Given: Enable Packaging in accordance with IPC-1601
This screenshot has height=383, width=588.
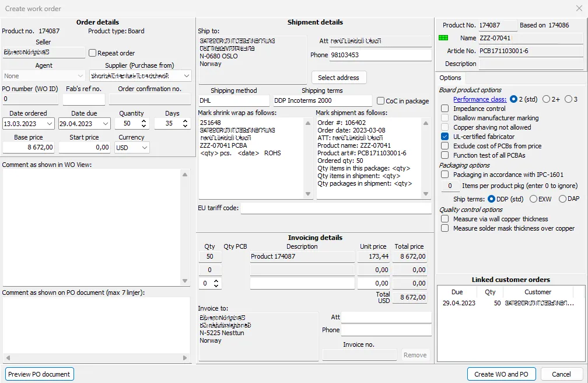Looking at the screenshot, I should 446,173.
